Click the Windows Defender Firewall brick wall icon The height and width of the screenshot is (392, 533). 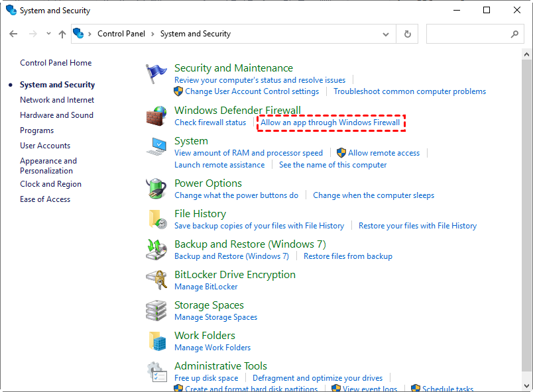click(x=156, y=116)
